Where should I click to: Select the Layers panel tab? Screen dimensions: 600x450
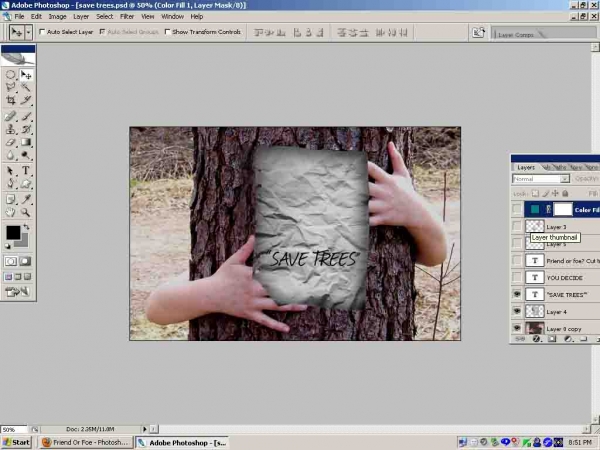[526, 167]
